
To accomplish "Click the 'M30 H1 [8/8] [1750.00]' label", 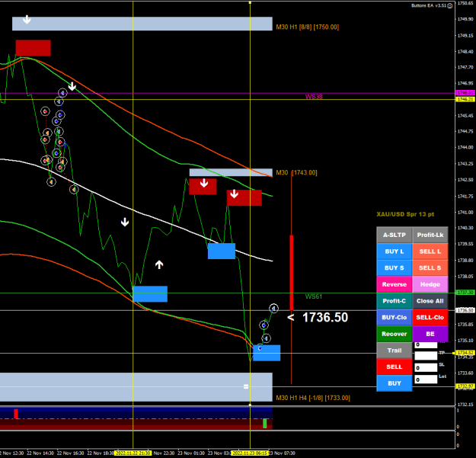I will pyautogui.click(x=307, y=27).
